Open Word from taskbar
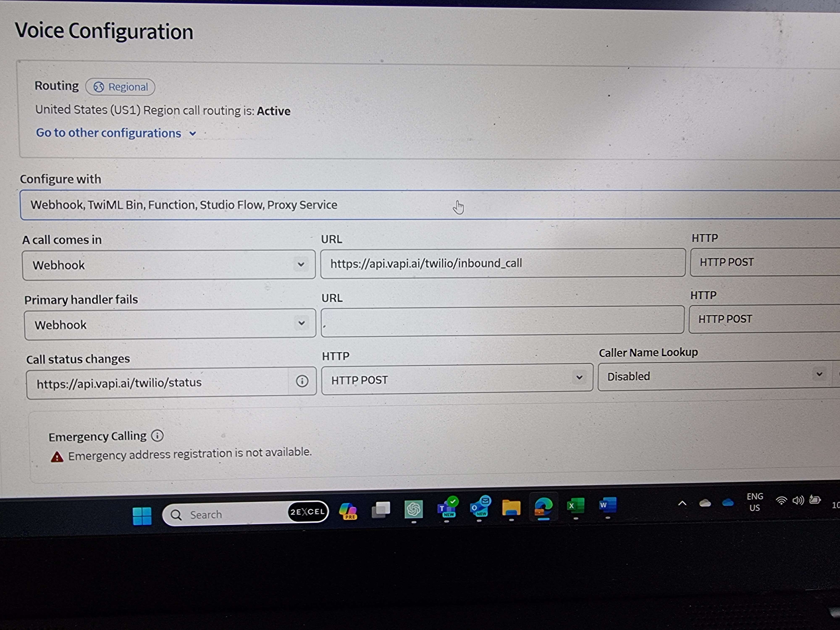Image resolution: width=840 pixels, height=630 pixels. [608, 505]
